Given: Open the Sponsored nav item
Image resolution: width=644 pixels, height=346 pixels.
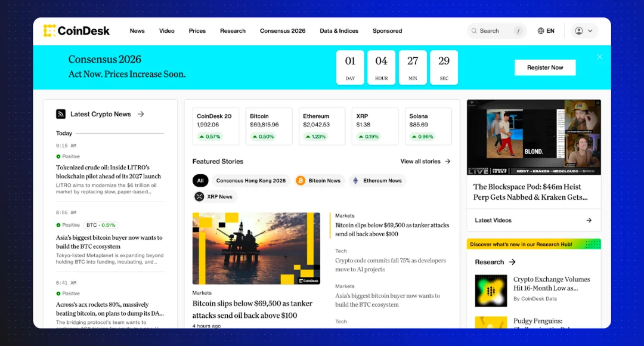Looking at the screenshot, I should (x=388, y=31).
